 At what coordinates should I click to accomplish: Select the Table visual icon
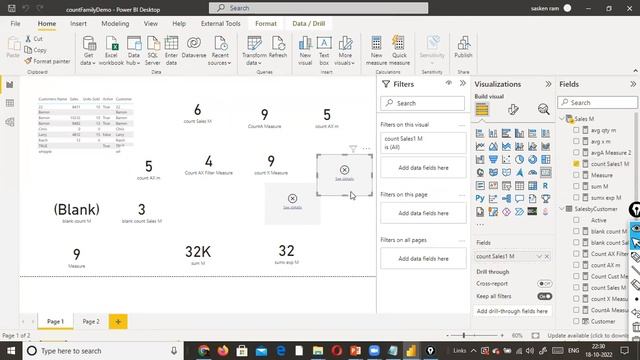tap(519, 185)
